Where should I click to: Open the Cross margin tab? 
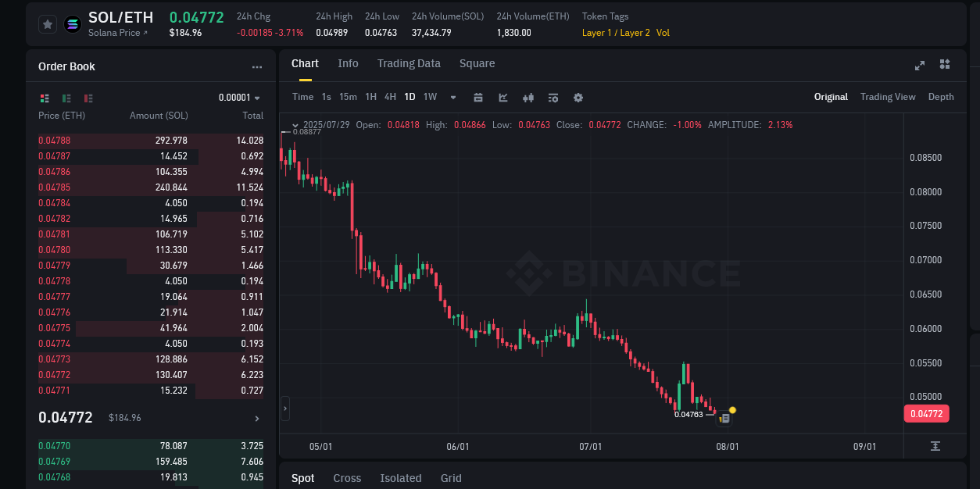click(347, 478)
